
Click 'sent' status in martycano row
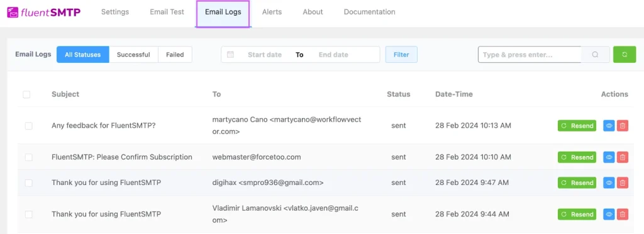pyautogui.click(x=398, y=126)
